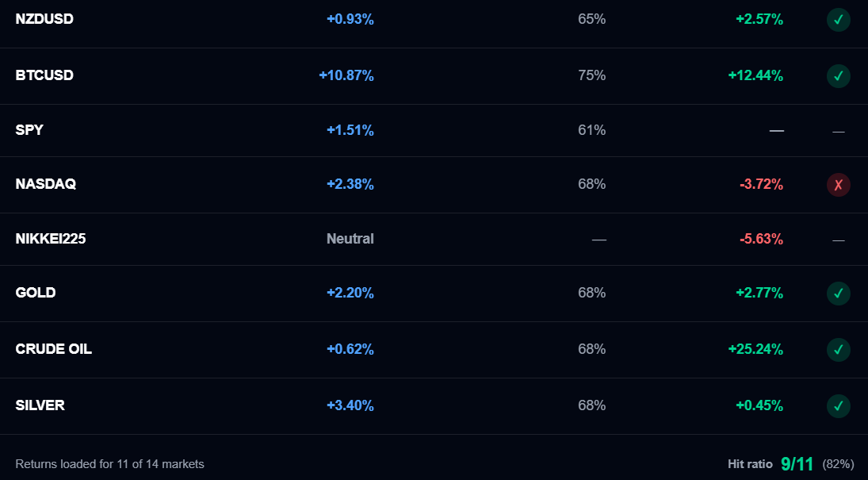This screenshot has height=480, width=868.
Task: Click the green checkmark icon for GOLD
Action: (838, 294)
